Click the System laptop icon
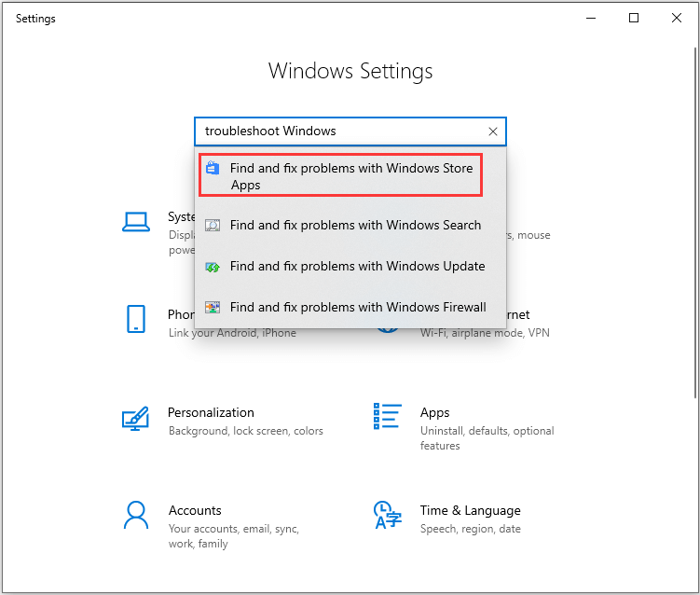700x595 pixels. [x=136, y=222]
